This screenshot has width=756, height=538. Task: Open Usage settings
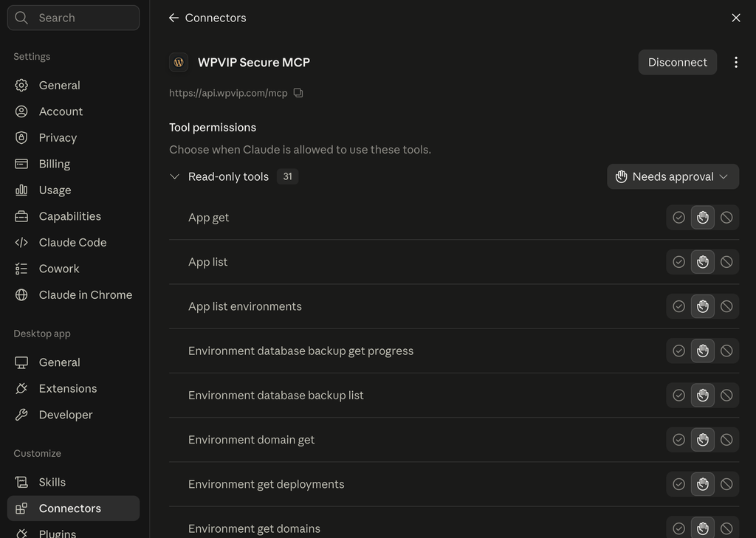coord(73,190)
